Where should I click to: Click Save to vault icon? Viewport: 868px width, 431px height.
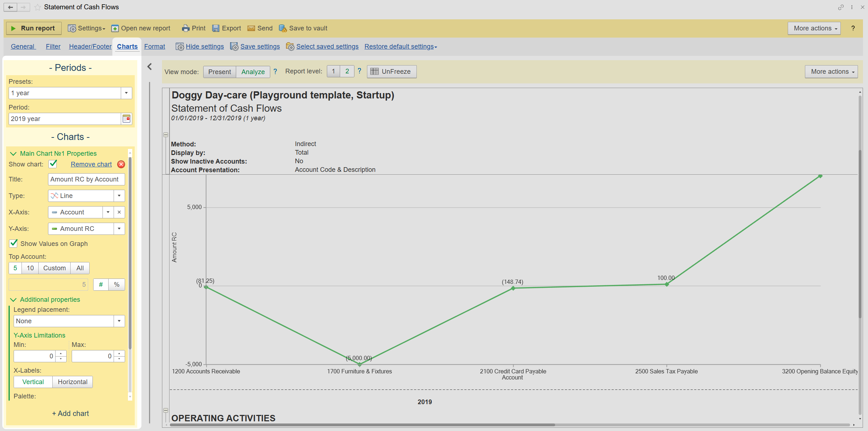283,28
